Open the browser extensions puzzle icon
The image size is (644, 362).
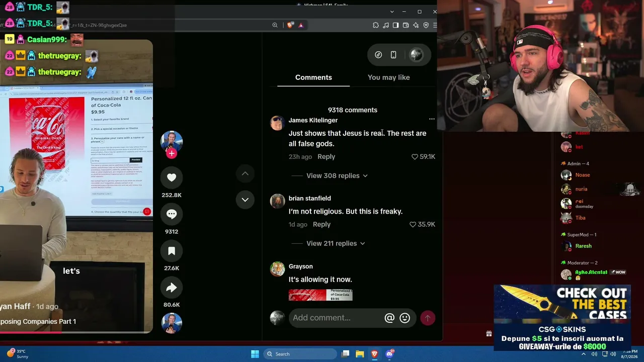pyautogui.click(x=376, y=25)
